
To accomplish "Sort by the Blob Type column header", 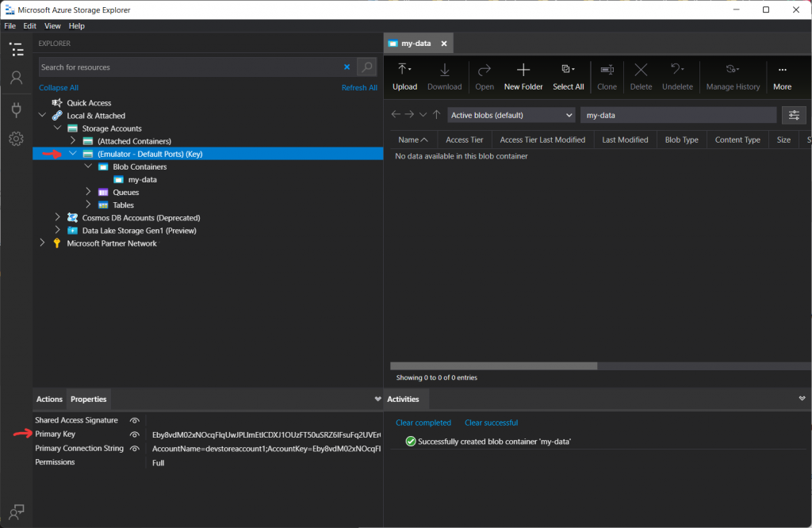I will [x=681, y=140].
